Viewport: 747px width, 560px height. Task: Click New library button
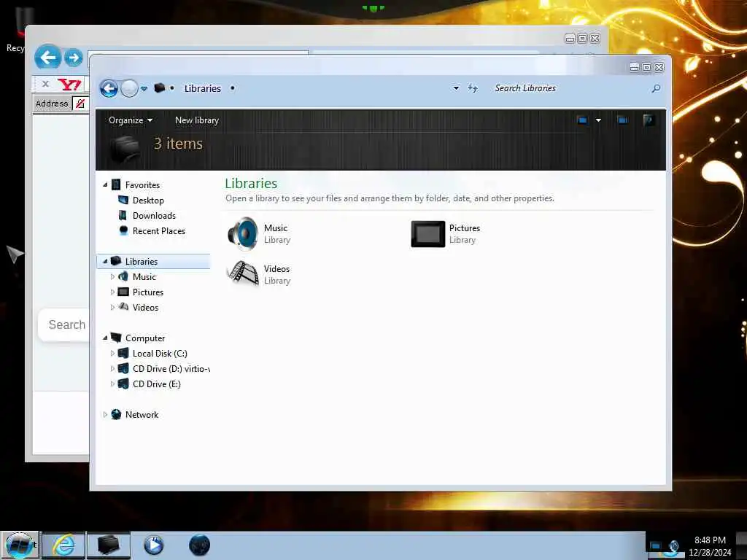click(197, 120)
